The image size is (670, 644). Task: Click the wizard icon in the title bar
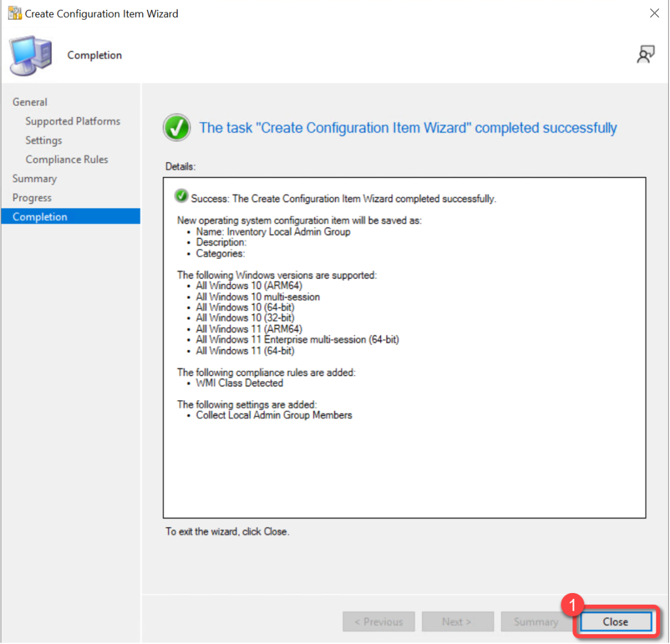coord(14,13)
